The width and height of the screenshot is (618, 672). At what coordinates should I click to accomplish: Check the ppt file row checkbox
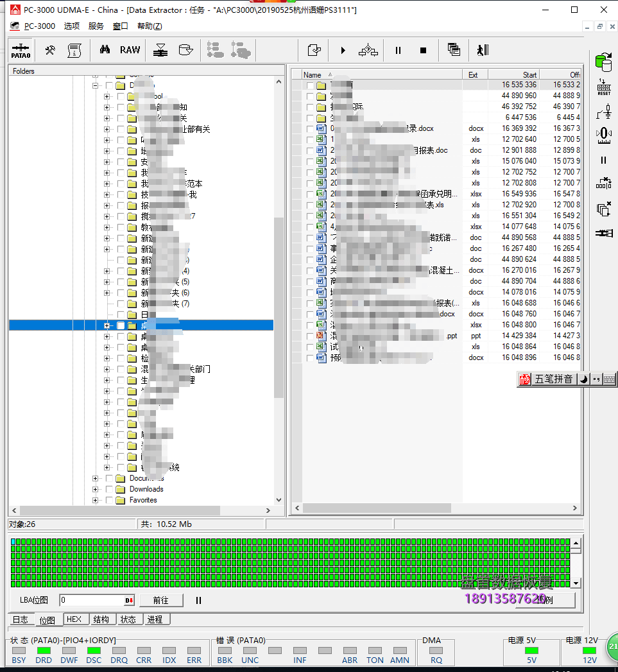310,336
